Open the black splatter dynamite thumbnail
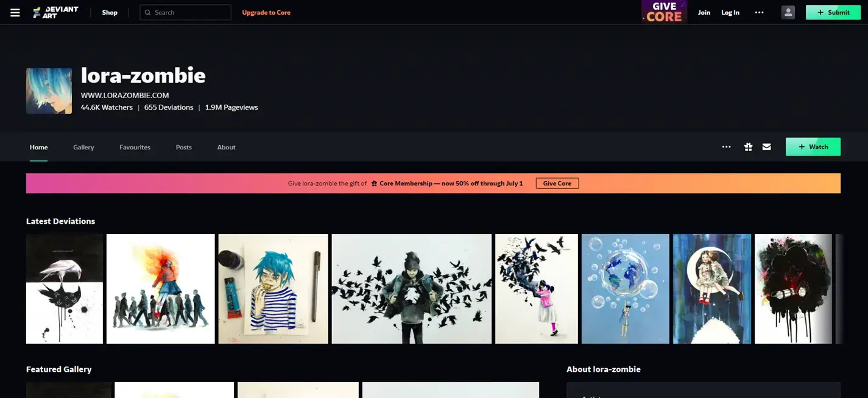Viewport: 868px width, 398px height. 793,289
